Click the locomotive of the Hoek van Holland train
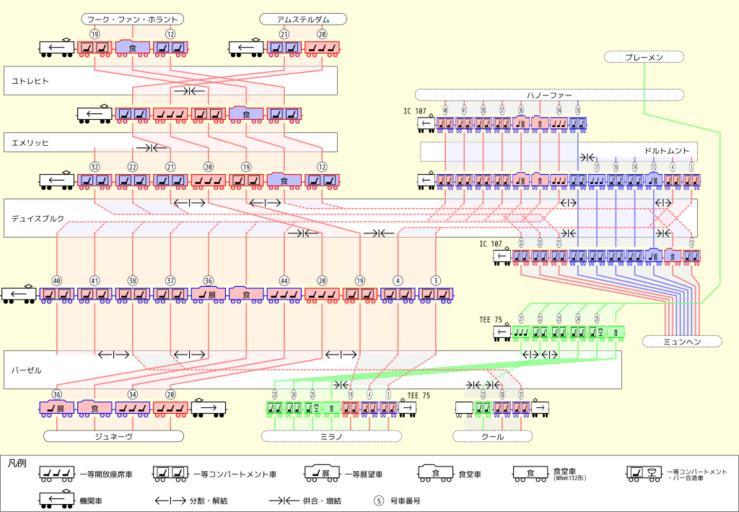Image resolution: width=739 pixels, height=512 pixels. point(58,47)
